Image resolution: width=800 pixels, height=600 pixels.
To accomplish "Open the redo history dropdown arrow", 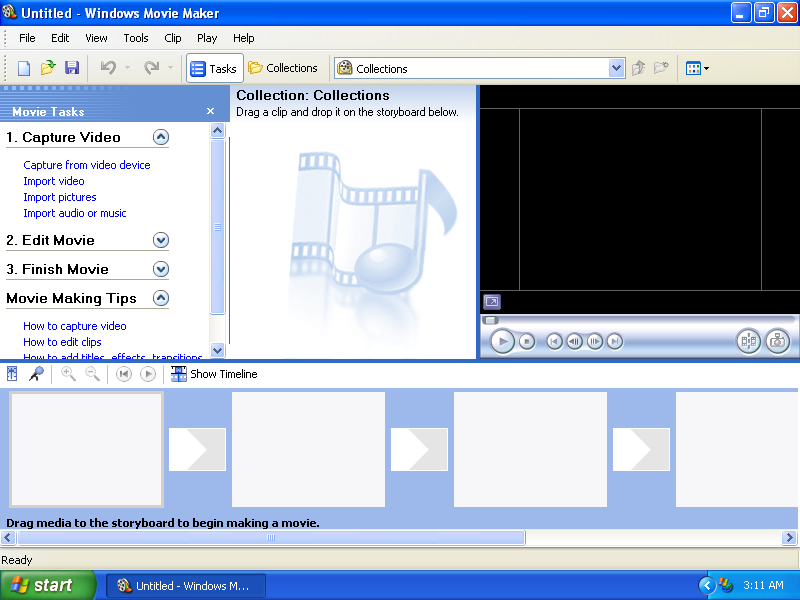I will pos(170,68).
